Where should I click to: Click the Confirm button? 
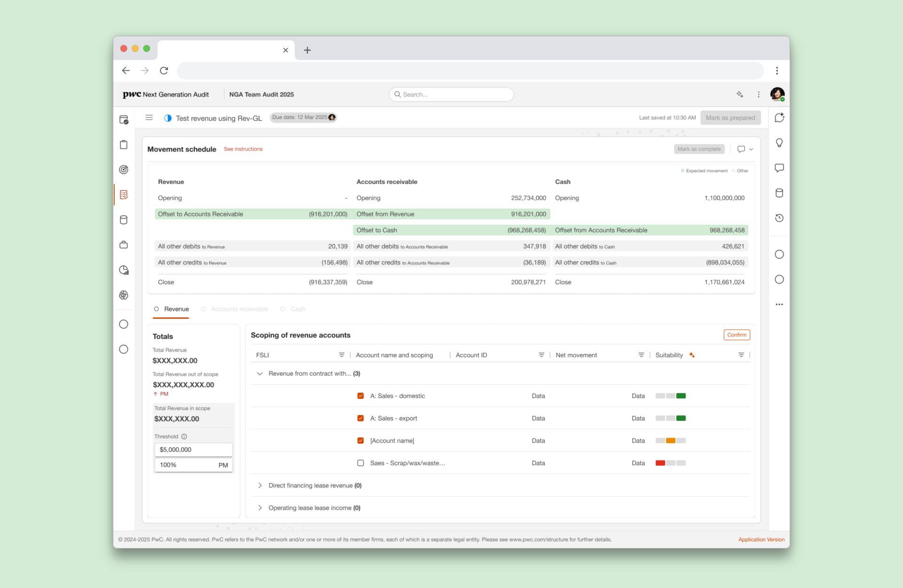click(x=737, y=335)
